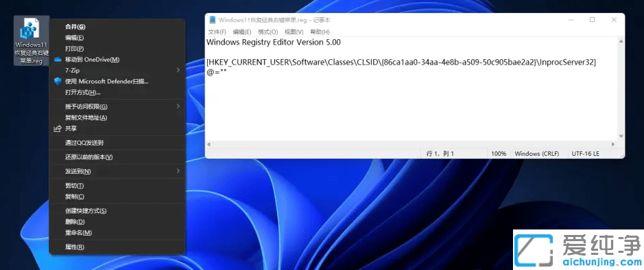Screen dimensions: 644x270
Task: Select 使用 Microsoft Defender扫描 entry
Action: [x=117, y=82]
